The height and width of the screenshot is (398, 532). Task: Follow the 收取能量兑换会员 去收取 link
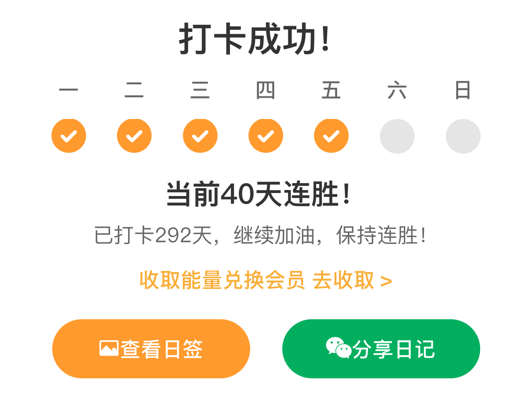click(266, 281)
